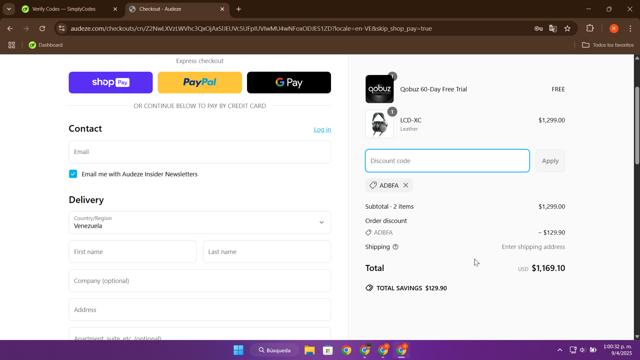
Task: Open Country/Region dropdown showing Venezuela
Action: click(x=200, y=222)
